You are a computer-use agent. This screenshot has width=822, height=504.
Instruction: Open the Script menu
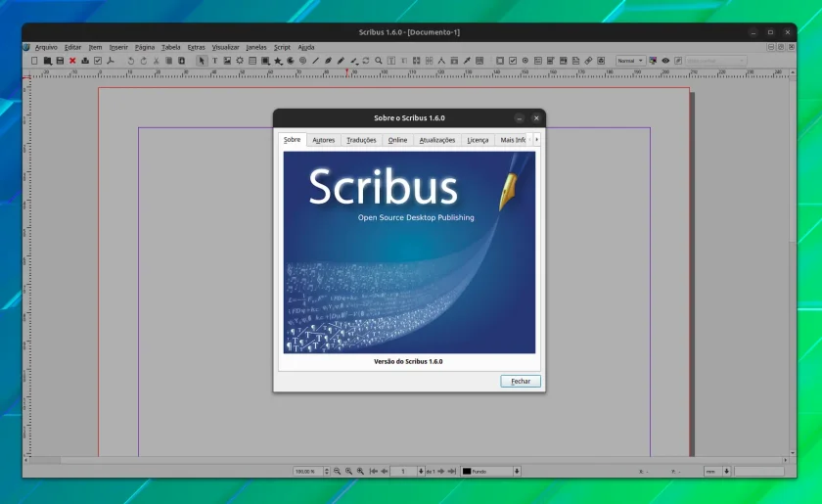(x=282, y=47)
